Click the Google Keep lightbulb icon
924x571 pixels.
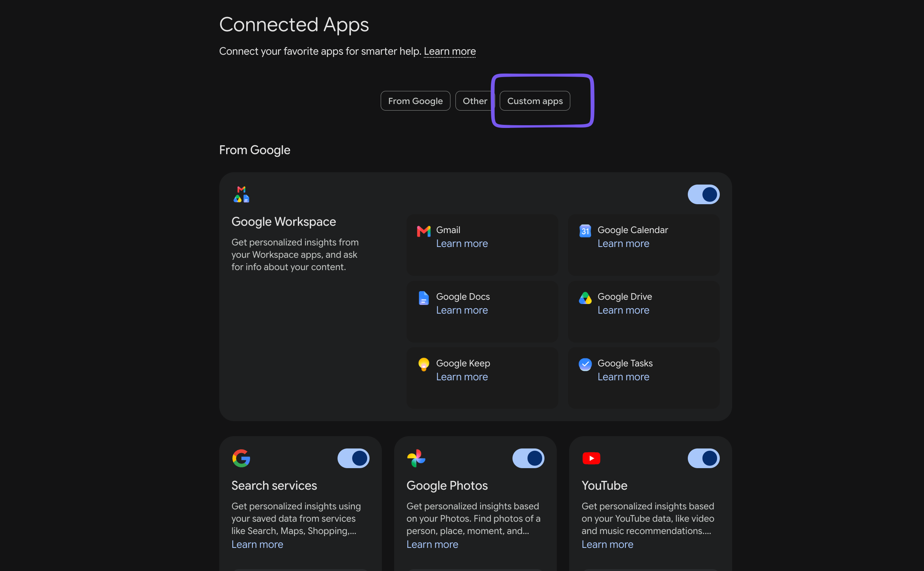423,364
